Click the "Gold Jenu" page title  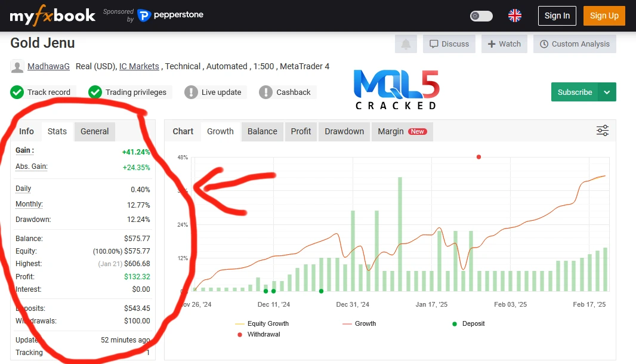click(42, 43)
